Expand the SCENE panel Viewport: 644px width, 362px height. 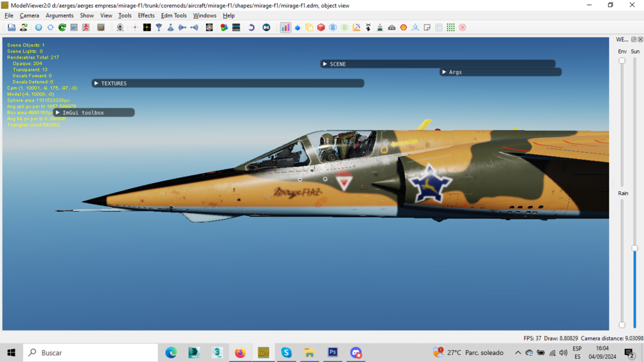pos(325,64)
